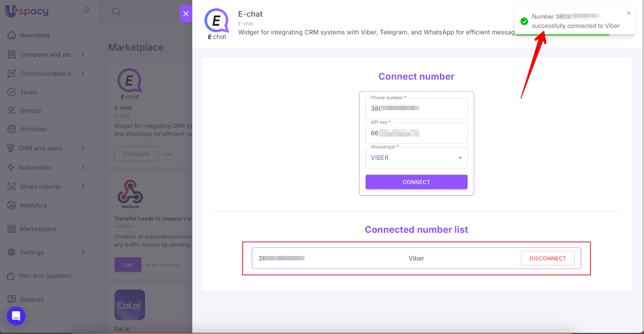644x334 pixels.
Task: Open Tasks from the sidebar
Action: pos(28,92)
